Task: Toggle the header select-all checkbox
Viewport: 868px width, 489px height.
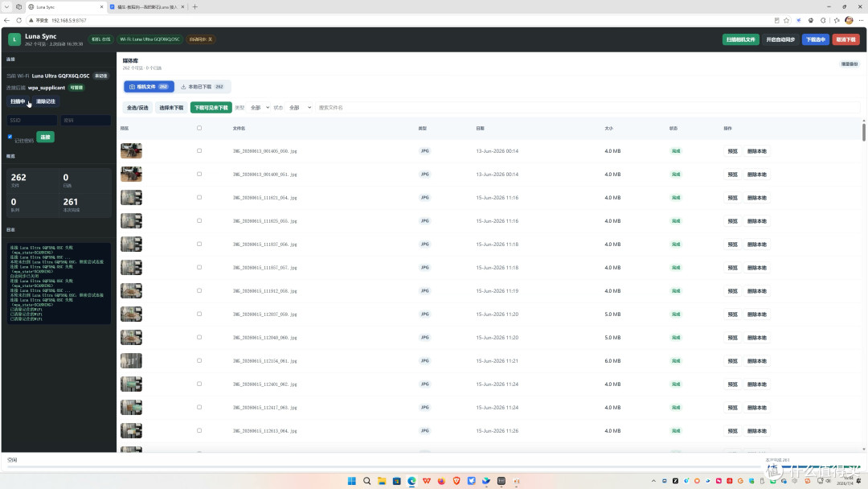Action: point(199,128)
